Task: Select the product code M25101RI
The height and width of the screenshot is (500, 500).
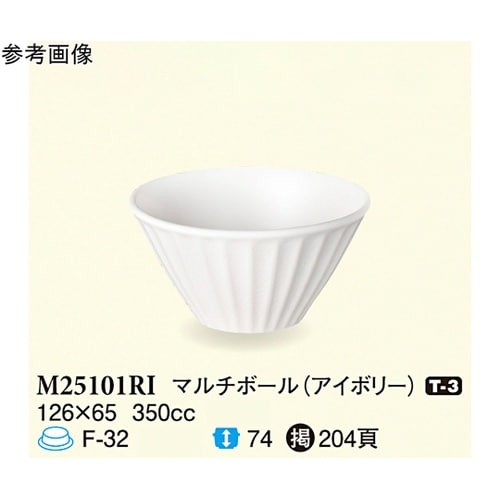Action: pyautogui.click(x=96, y=387)
